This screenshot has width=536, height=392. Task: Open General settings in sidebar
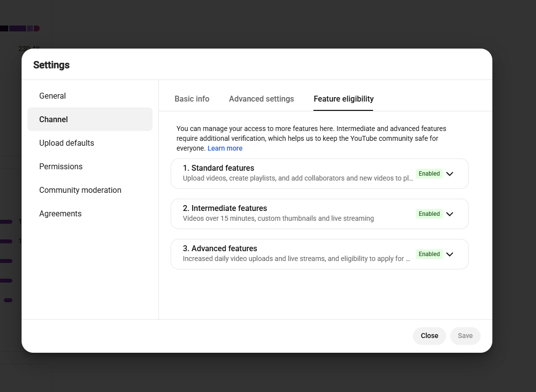coord(90,96)
